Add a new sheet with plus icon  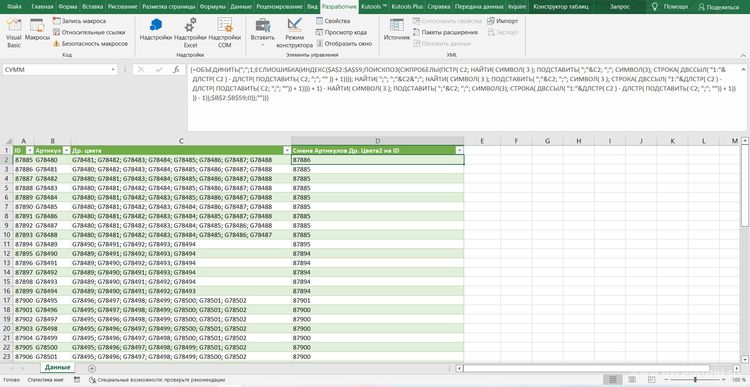click(x=92, y=368)
